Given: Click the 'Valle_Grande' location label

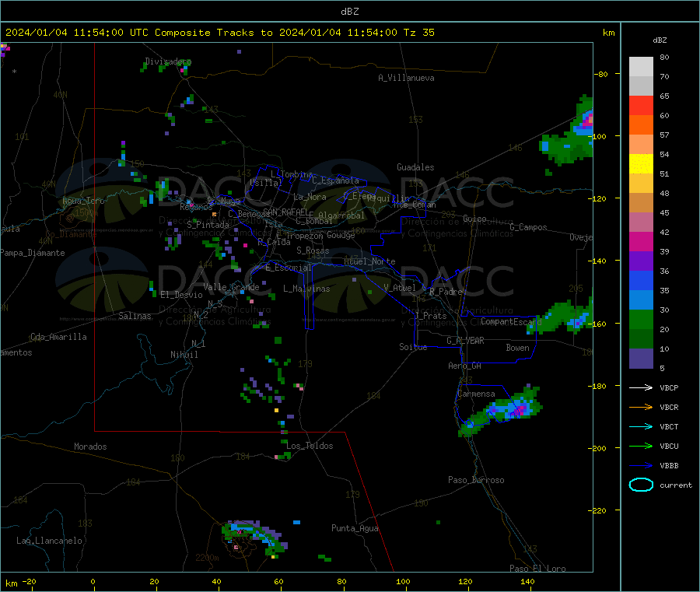Looking at the screenshot, I should pyautogui.click(x=231, y=287).
